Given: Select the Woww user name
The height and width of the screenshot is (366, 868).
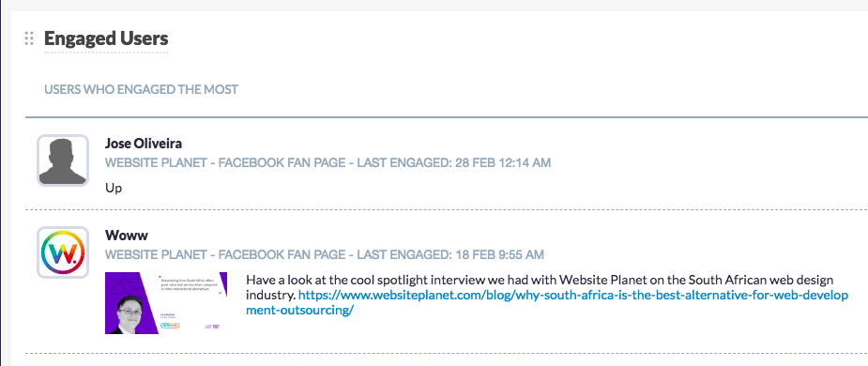Looking at the screenshot, I should pos(127,236).
